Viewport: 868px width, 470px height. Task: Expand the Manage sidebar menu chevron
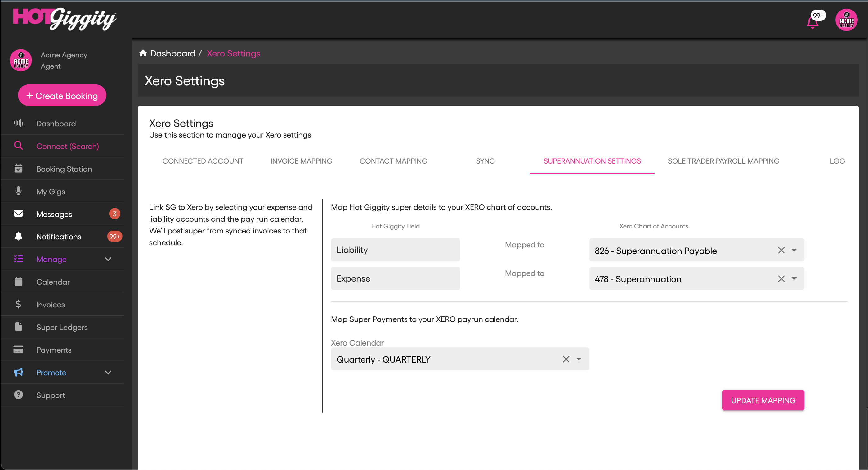(108, 259)
